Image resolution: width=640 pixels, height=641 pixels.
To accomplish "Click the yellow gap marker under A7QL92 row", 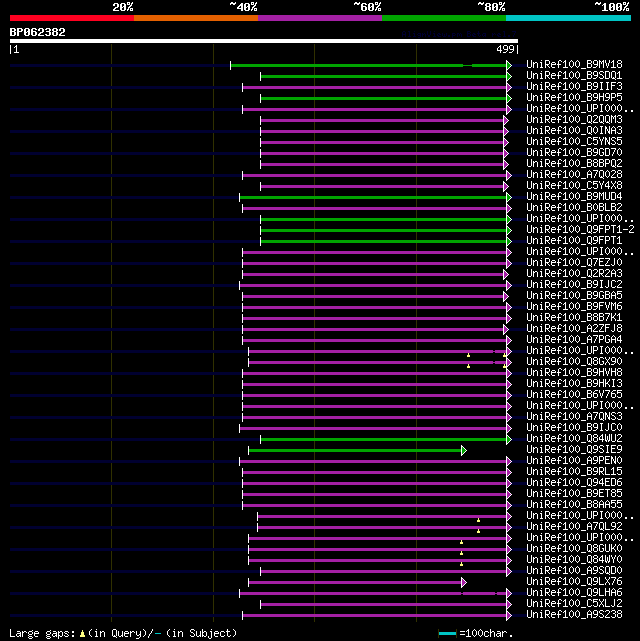I will click(478, 531).
